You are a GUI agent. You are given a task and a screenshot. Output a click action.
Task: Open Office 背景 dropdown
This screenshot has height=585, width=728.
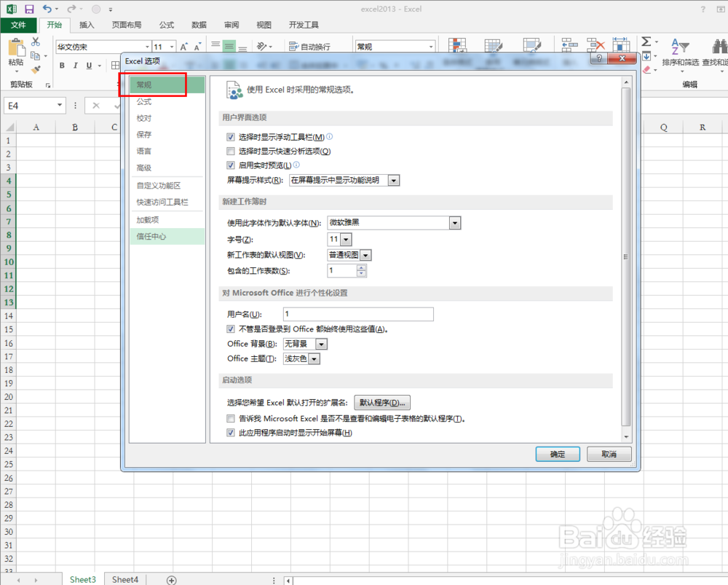(x=321, y=344)
